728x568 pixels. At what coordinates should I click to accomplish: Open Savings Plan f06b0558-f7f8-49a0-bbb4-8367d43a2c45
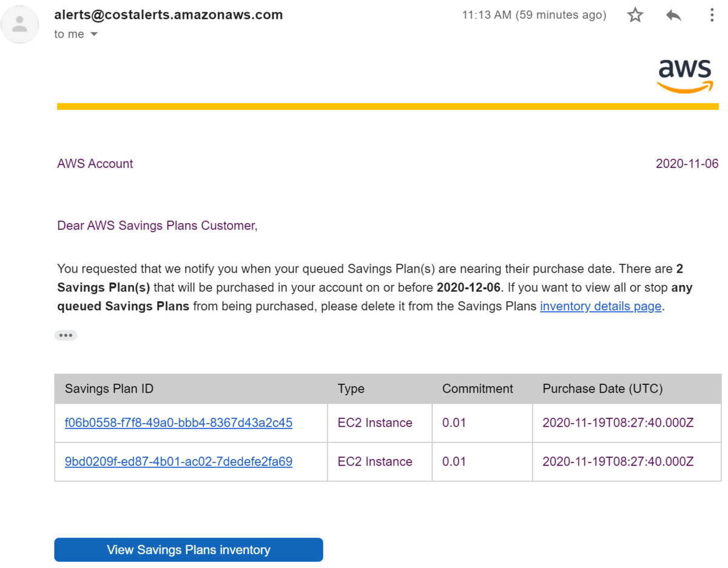point(178,423)
